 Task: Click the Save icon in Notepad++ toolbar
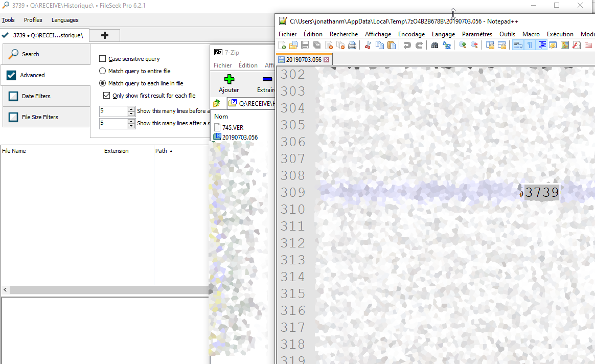305,45
